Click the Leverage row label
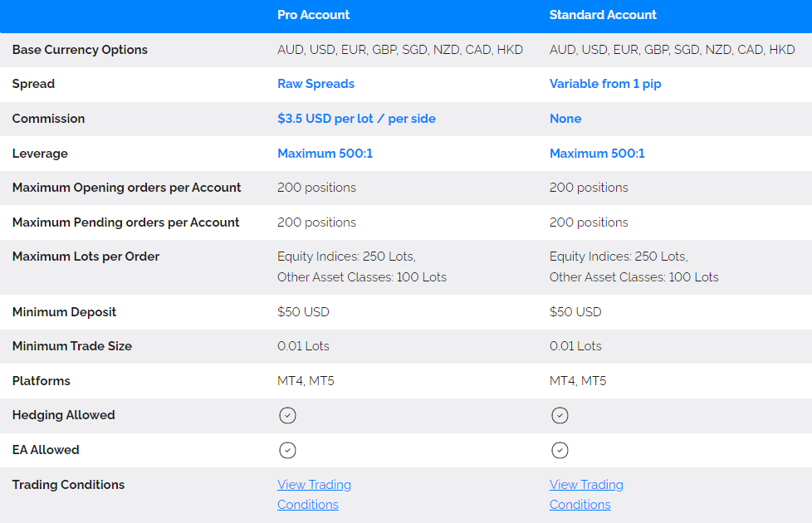Viewport: 812px width, 523px height. click(x=40, y=154)
